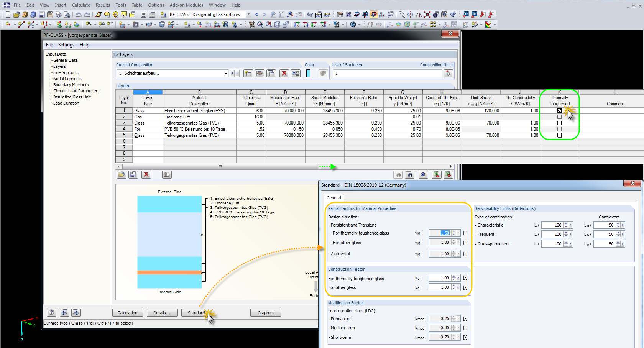Click the Open file folder icon in main toolbar
Screen dimensions: 644x348
point(16,15)
